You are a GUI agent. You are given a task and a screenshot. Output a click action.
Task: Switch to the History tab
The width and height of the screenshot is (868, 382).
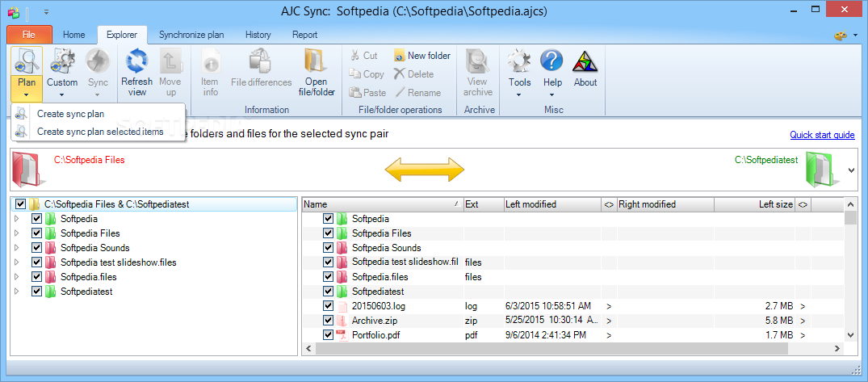click(x=258, y=35)
